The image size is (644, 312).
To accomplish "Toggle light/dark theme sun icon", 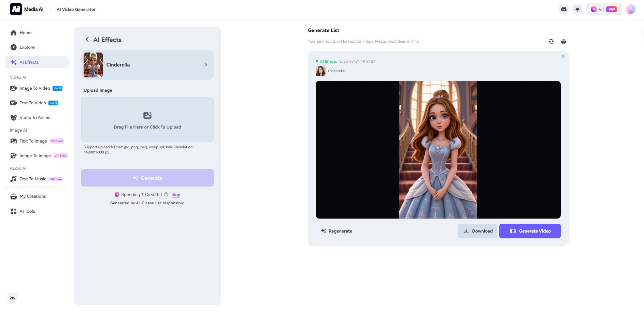I will pyautogui.click(x=577, y=9).
